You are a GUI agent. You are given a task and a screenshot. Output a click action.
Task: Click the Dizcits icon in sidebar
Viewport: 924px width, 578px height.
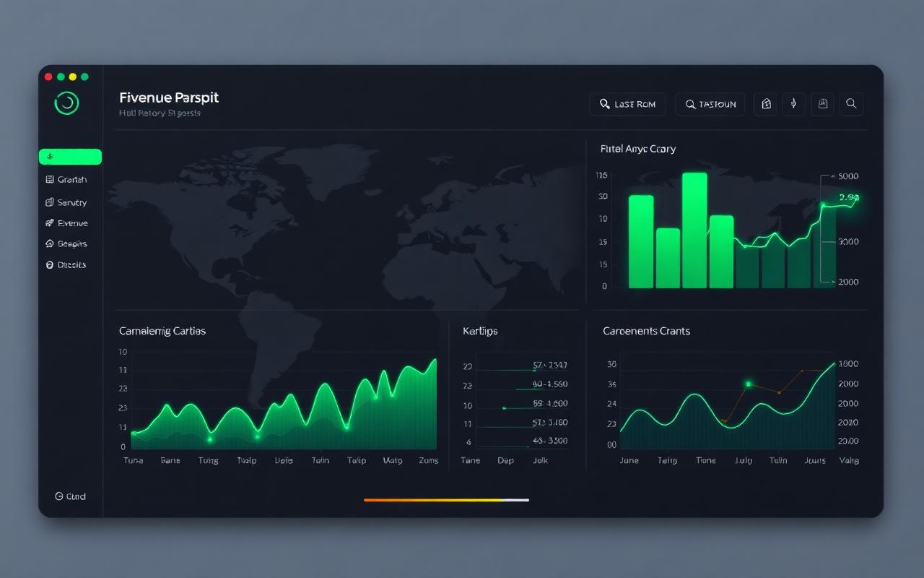coord(49,264)
